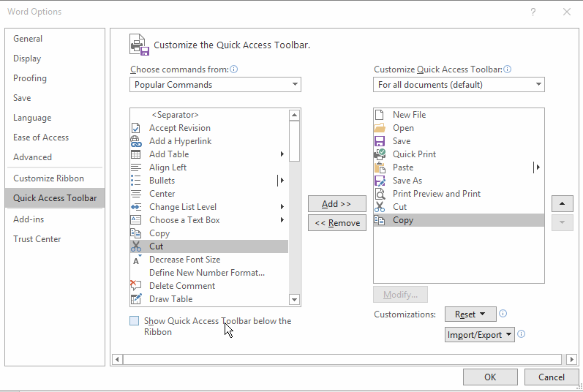Viewport: 583px width, 392px height.
Task: Click horizontal scrollbar right arrow
Action: click(571, 359)
